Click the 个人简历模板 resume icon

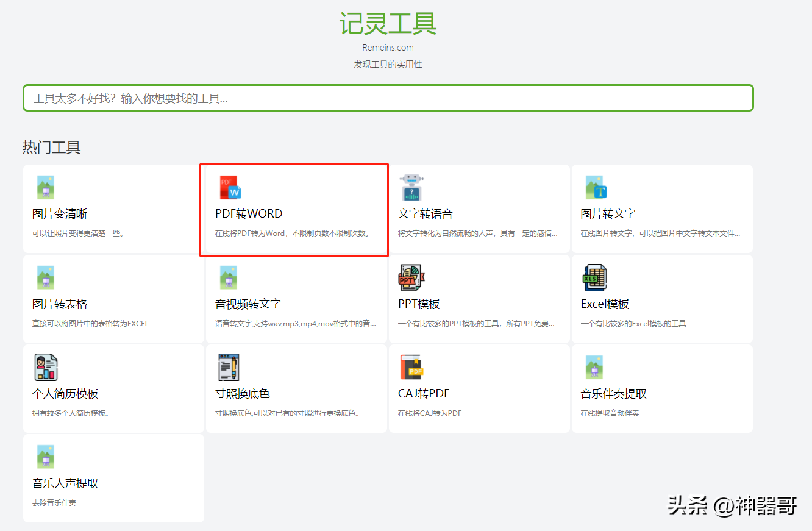45,366
